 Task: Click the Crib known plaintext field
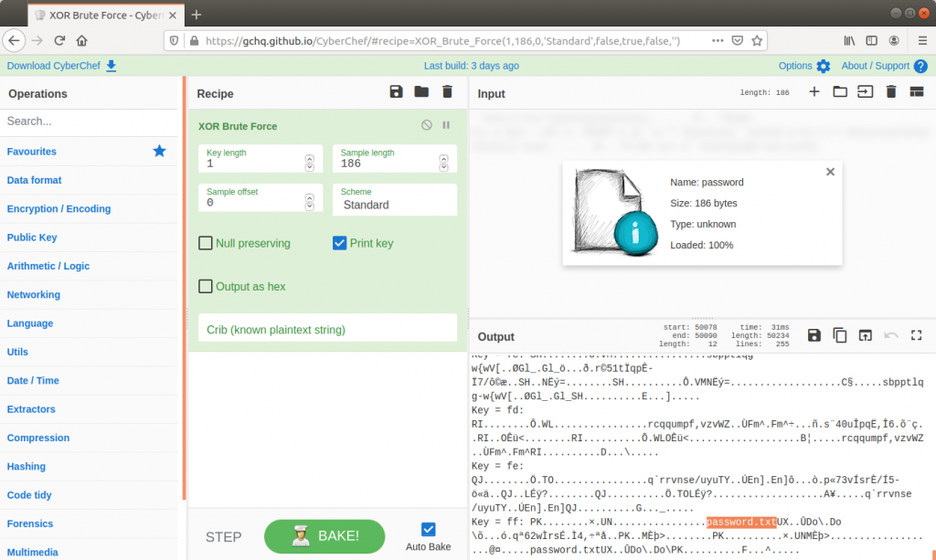click(x=328, y=329)
